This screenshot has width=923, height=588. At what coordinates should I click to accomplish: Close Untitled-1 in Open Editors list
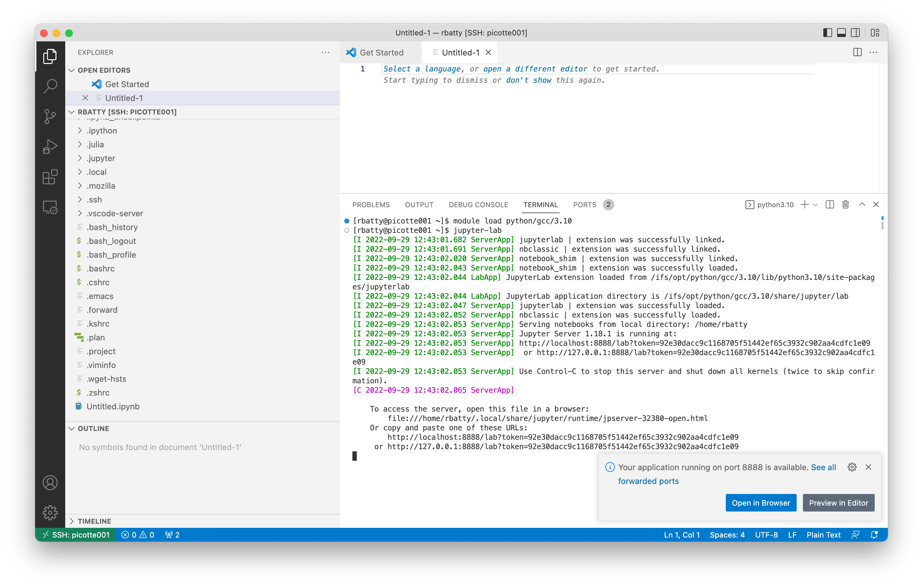pyautogui.click(x=85, y=98)
